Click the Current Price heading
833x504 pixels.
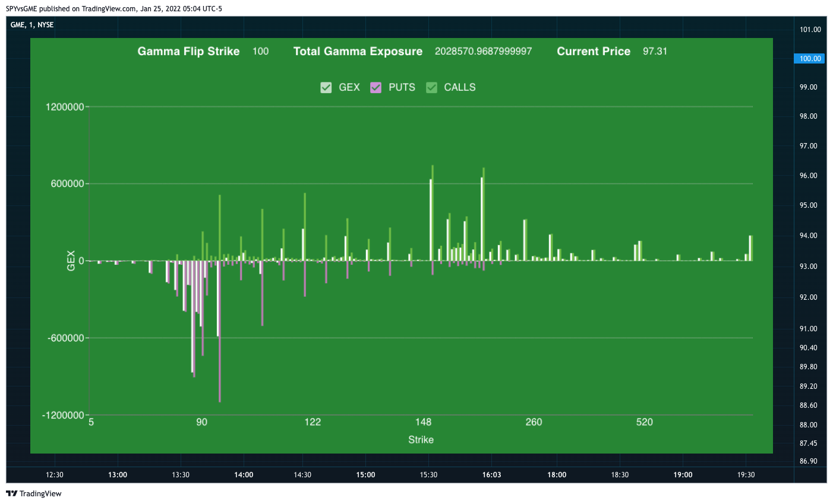594,51
